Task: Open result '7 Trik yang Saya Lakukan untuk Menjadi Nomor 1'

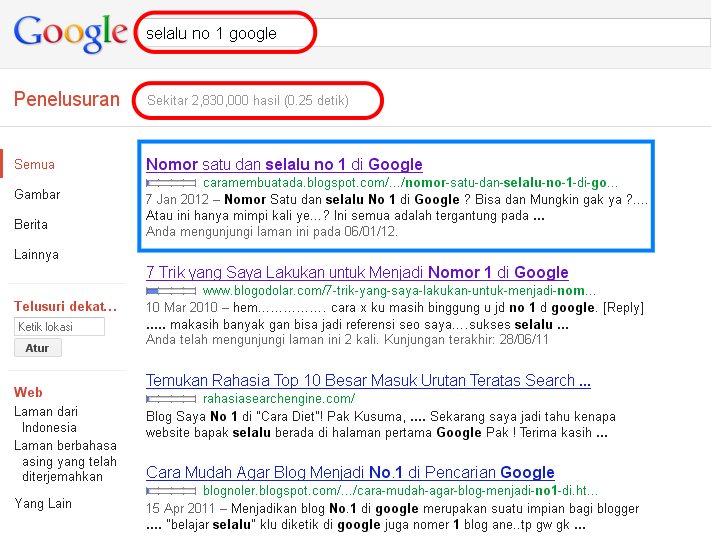Action: pyautogui.click(x=357, y=272)
